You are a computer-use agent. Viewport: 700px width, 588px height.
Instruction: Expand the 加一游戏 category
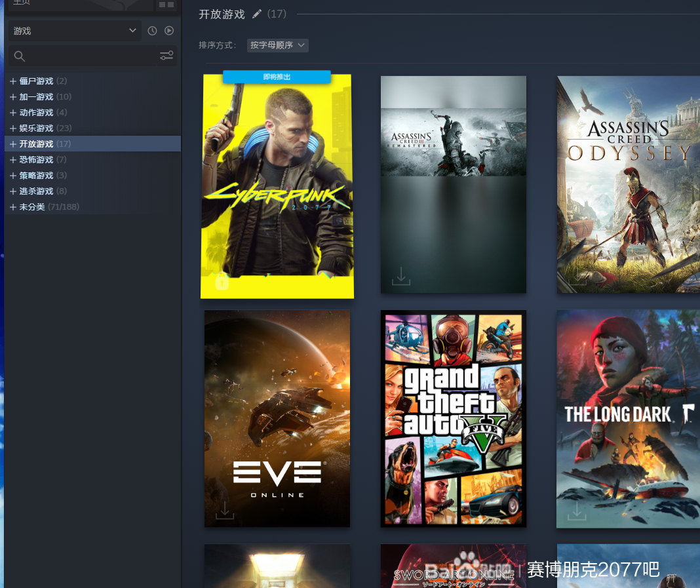pyautogui.click(x=13, y=97)
